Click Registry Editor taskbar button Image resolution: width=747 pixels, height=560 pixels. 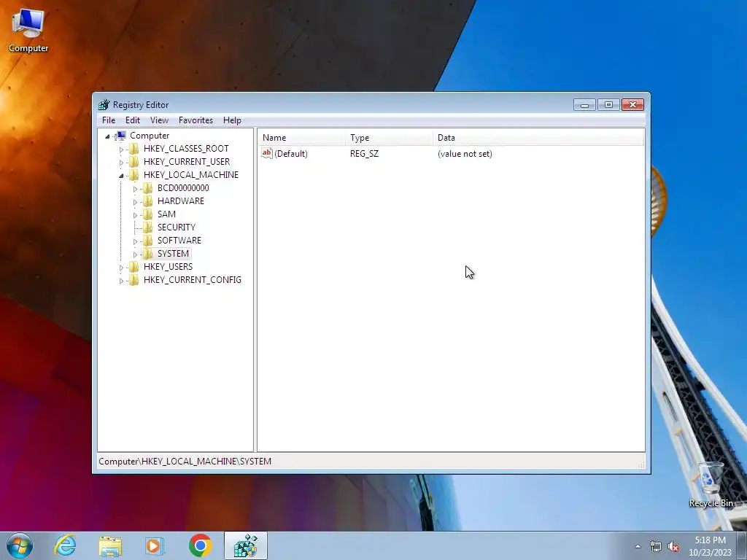tap(246, 545)
